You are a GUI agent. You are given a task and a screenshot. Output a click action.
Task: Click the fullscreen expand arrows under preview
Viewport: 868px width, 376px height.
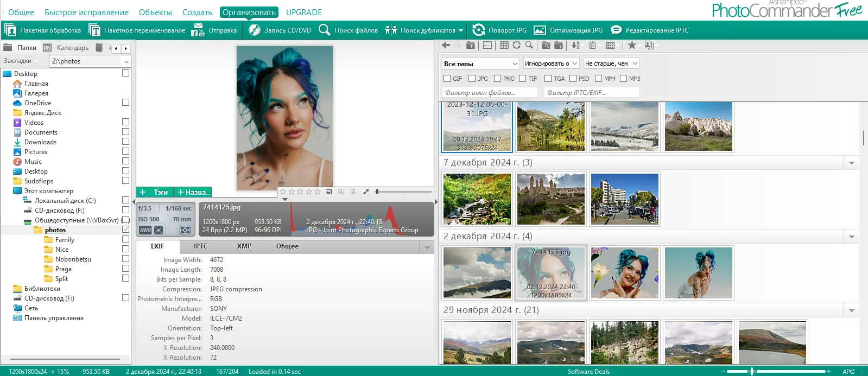click(366, 192)
